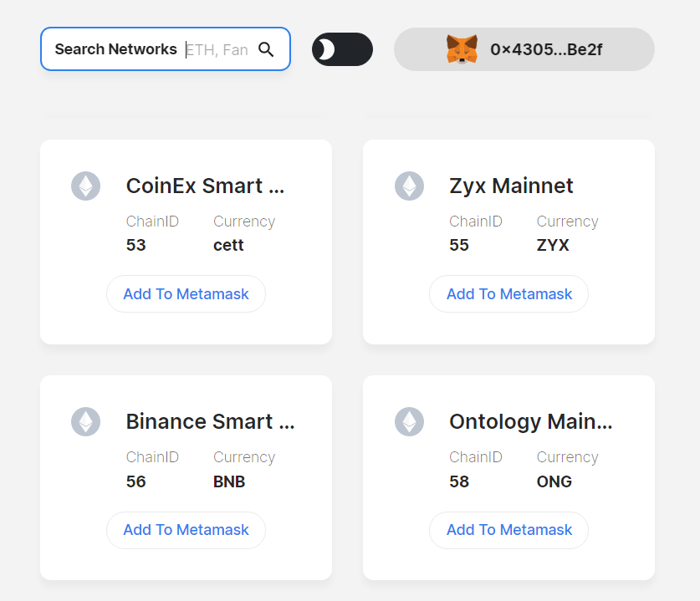The width and height of the screenshot is (700, 601).
Task: Add Binance Smart Chain to Metamask
Action: click(x=186, y=530)
